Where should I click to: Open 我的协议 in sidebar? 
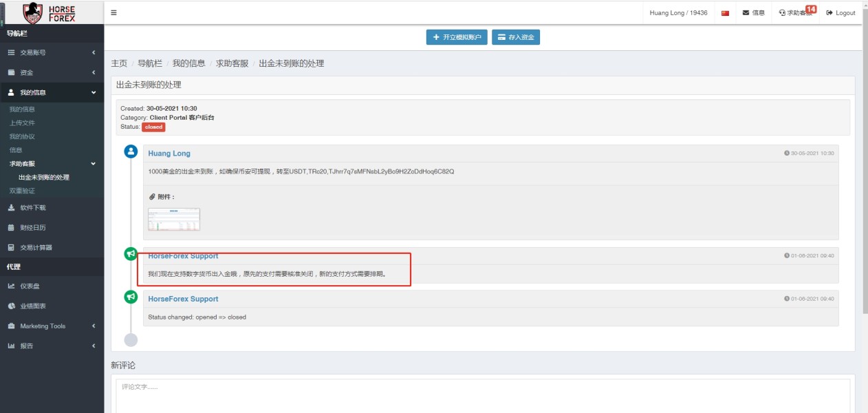click(x=22, y=137)
